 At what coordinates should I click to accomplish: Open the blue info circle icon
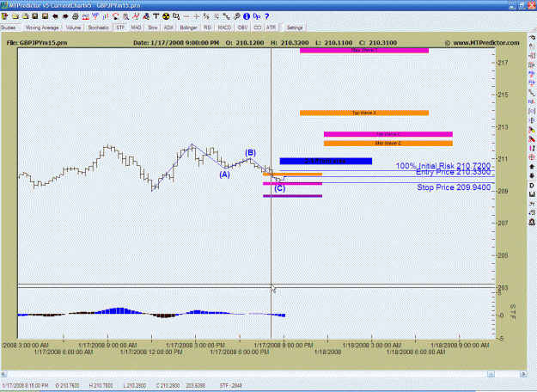coord(247,16)
